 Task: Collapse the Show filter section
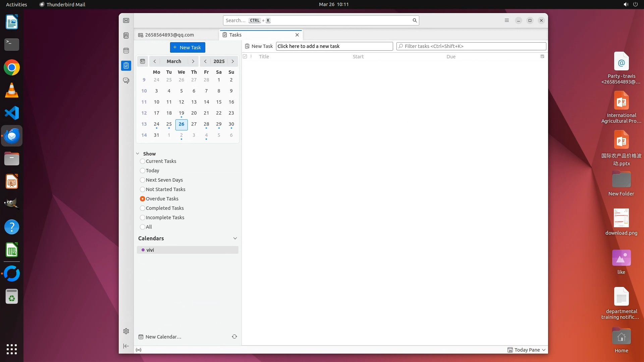(x=138, y=154)
